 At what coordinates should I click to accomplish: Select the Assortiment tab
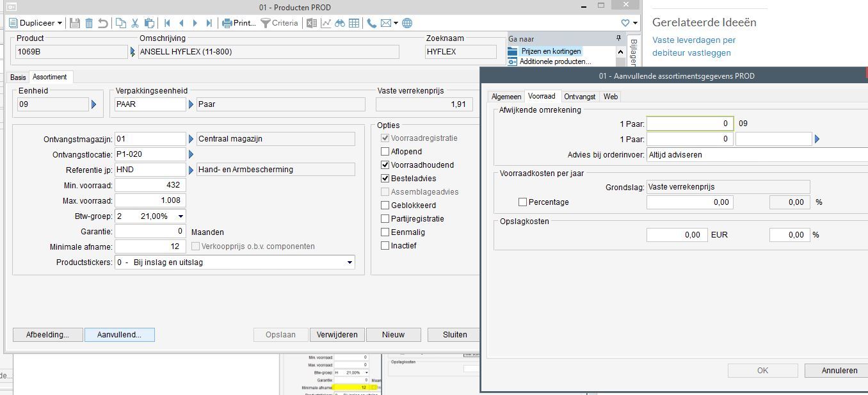(x=50, y=77)
